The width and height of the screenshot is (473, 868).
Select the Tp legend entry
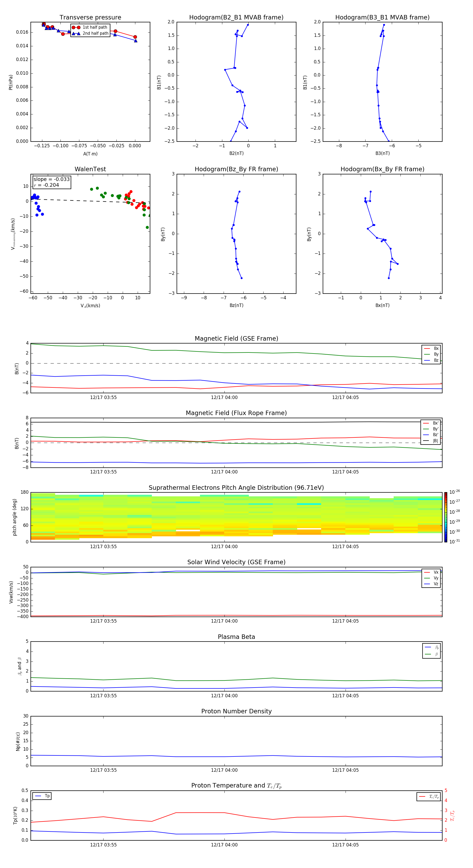coord(42,796)
